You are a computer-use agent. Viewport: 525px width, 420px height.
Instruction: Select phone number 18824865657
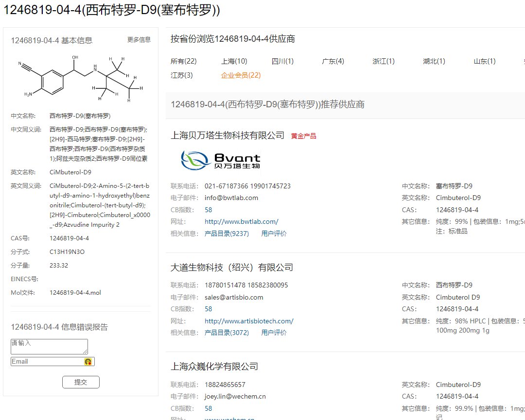(x=225, y=385)
